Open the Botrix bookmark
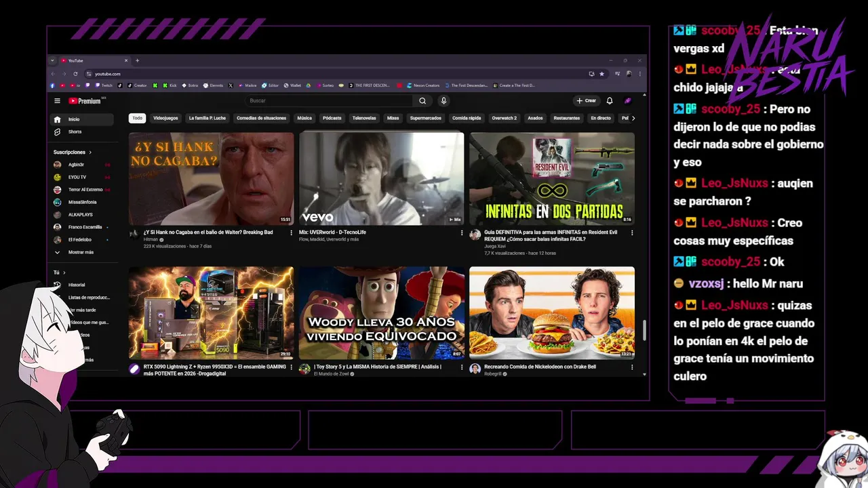Viewport: 868px width, 488px height. [x=189, y=85]
